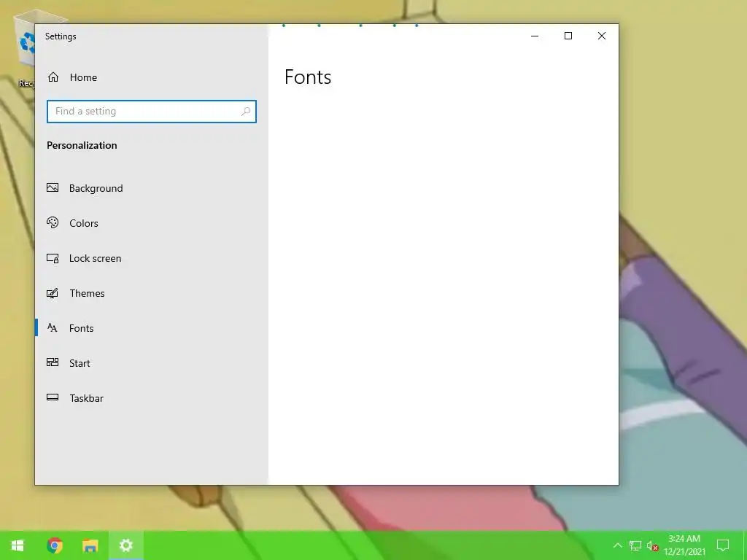Launch Google Chrome from taskbar
The width and height of the screenshot is (747, 560).
coord(55,545)
